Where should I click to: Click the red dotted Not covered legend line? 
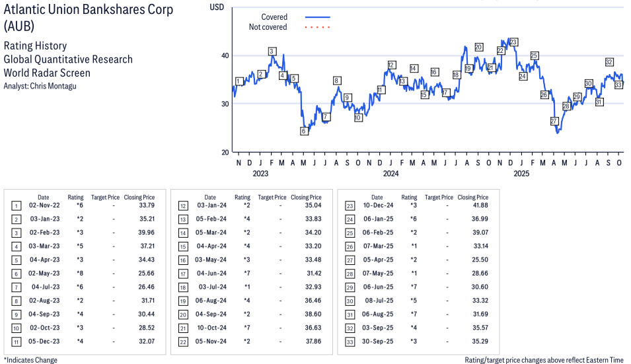click(x=317, y=28)
